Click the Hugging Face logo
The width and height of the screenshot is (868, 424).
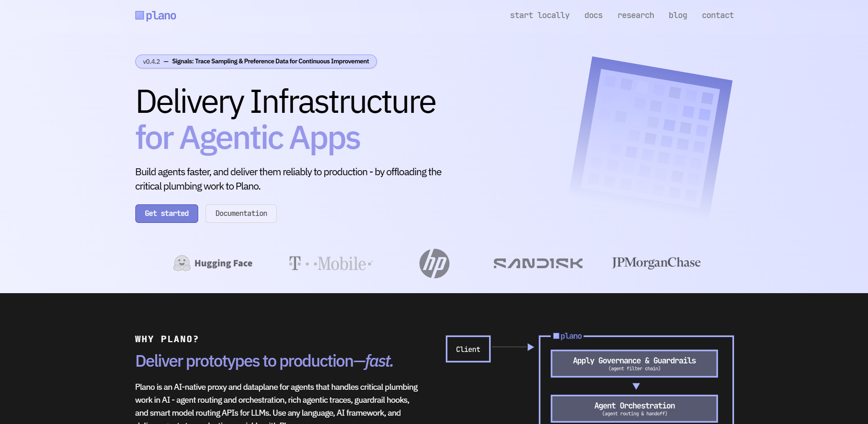[213, 264]
